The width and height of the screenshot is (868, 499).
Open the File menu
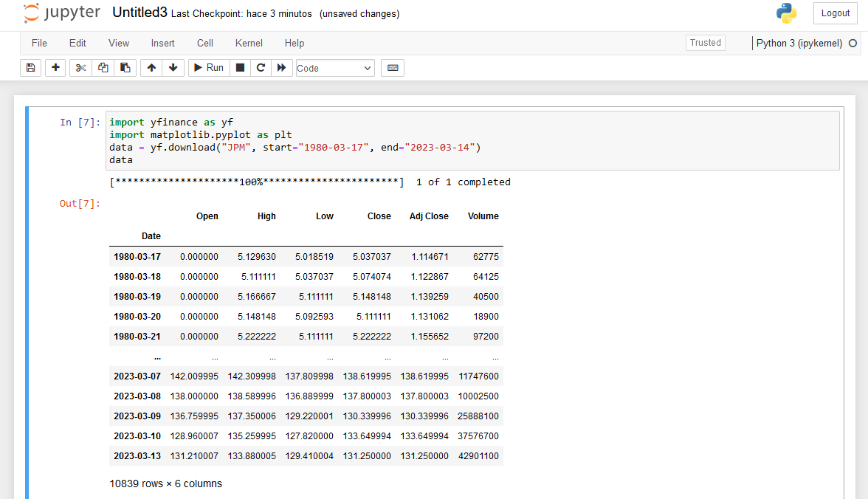pos(38,43)
